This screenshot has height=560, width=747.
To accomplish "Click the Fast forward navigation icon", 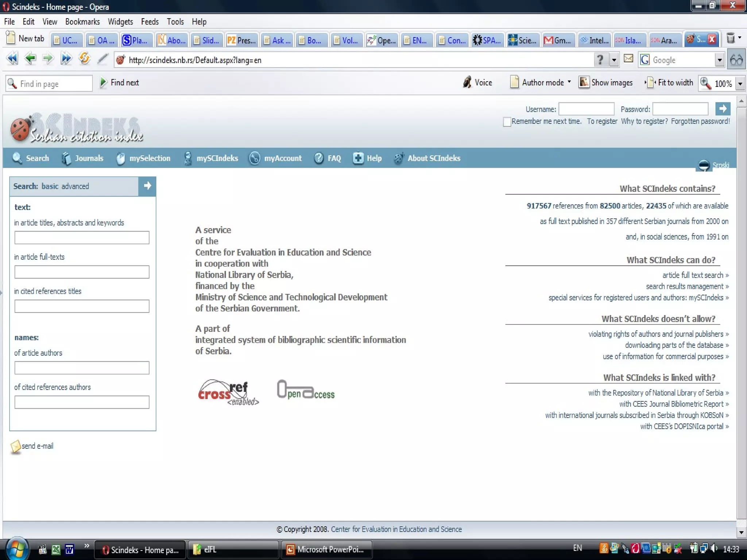I will click(x=66, y=59).
